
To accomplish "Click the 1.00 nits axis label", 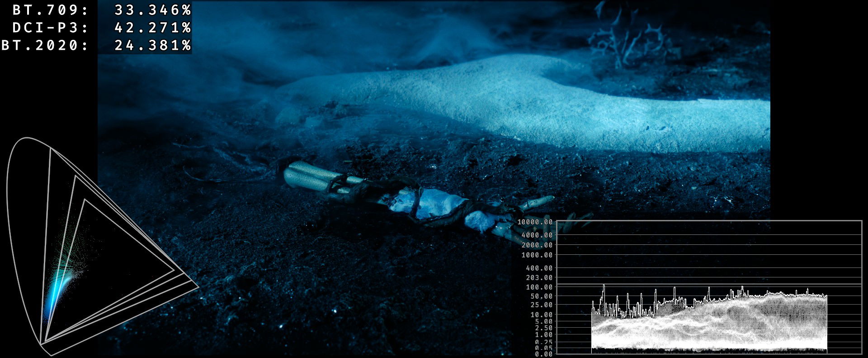I will click(543, 335).
